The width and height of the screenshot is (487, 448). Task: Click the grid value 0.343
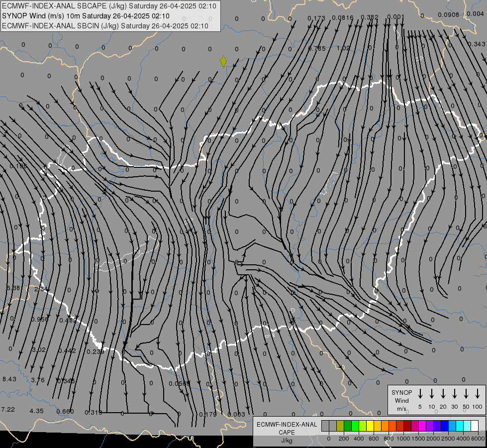[477, 44]
